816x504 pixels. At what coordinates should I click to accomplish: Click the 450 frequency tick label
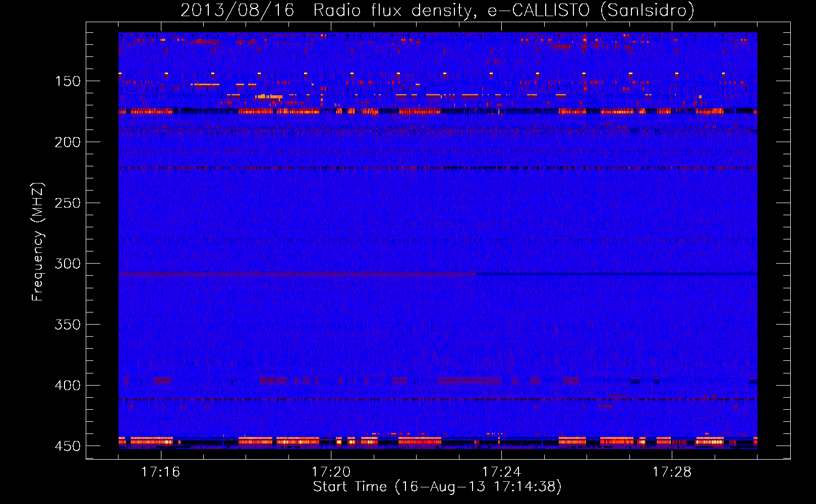click(68, 446)
